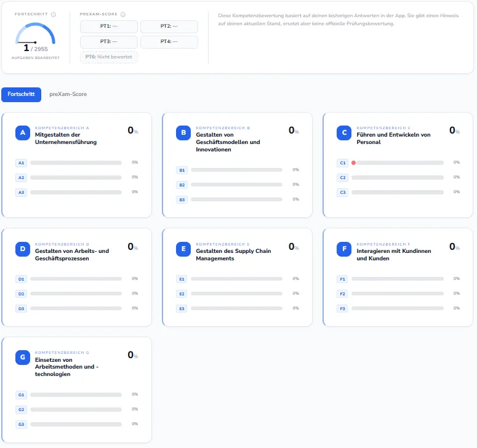Select the G3 sub-area tag
The image size is (477, 448).
coord(21,424)
